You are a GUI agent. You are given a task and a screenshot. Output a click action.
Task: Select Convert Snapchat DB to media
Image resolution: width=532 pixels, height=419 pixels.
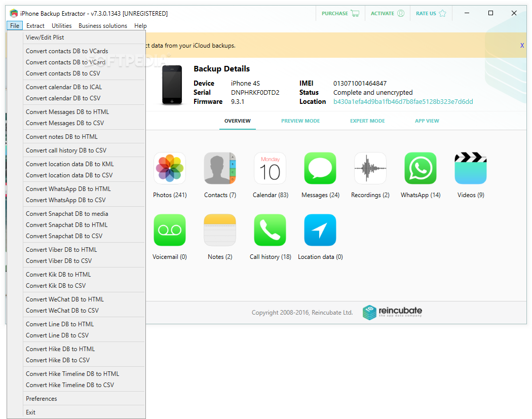[84, 213]
